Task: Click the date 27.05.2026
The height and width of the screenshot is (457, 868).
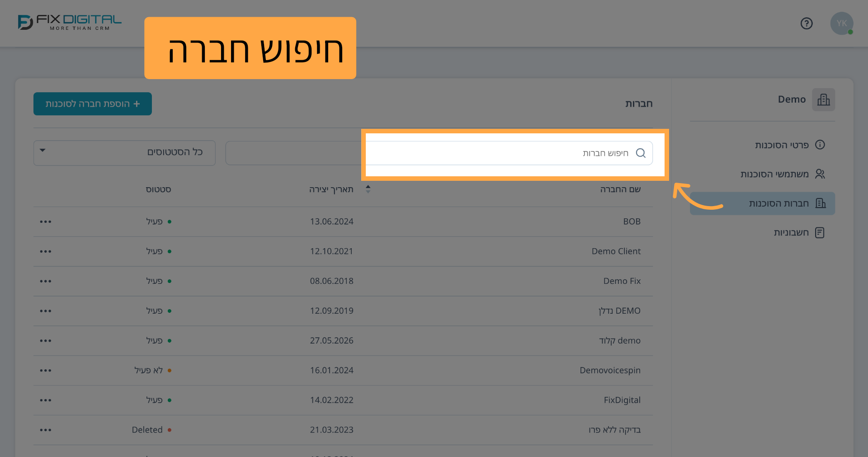Action: (332, 341)
